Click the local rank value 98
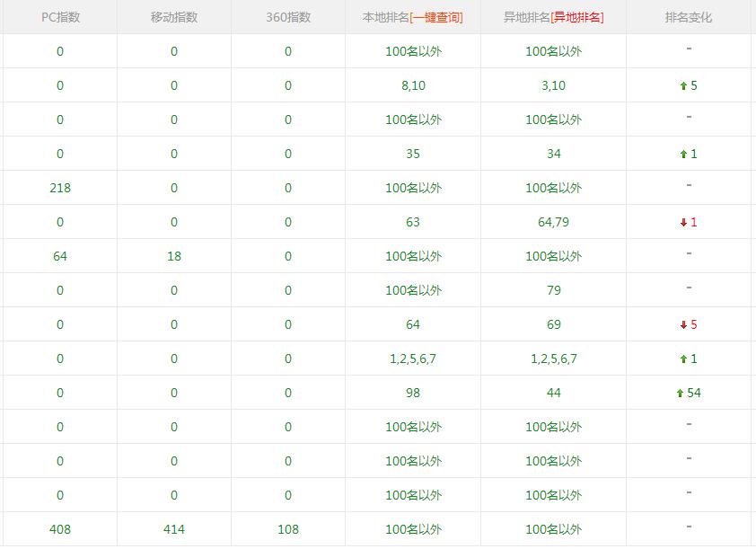Image resolution: width=756 pixels, height=549 pixels. click(x=413, y=393)
